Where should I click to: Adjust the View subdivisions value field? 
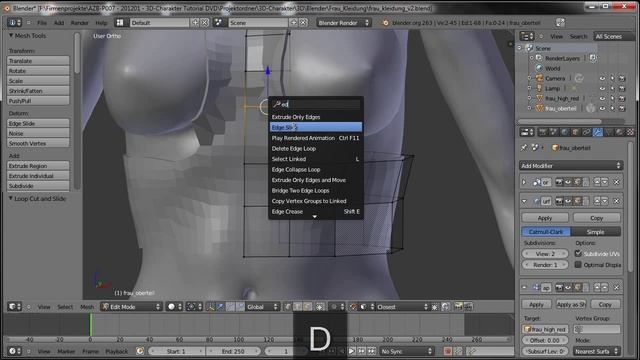545,253
